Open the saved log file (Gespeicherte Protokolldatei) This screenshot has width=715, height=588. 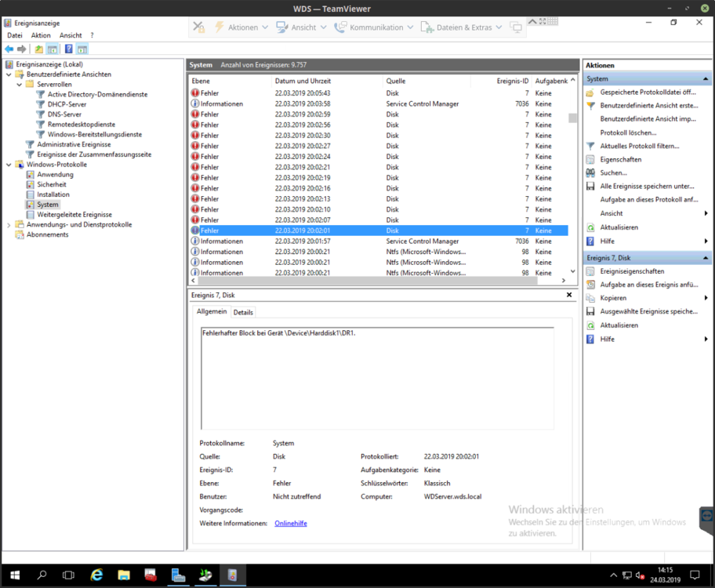648,92
